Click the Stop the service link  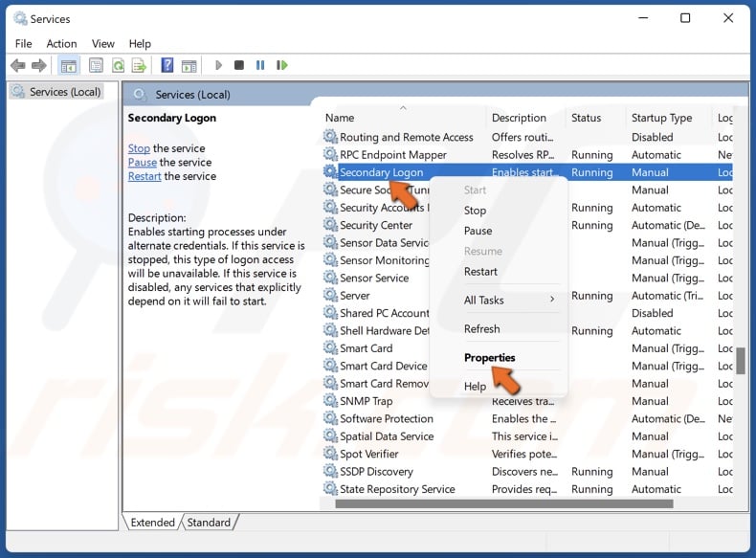[x=139, y=148]
